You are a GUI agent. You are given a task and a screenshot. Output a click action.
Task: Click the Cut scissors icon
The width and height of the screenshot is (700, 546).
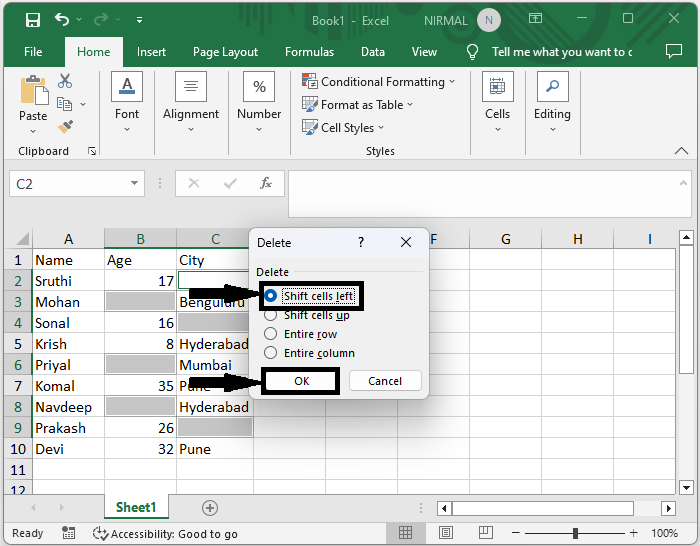(65, 81)
